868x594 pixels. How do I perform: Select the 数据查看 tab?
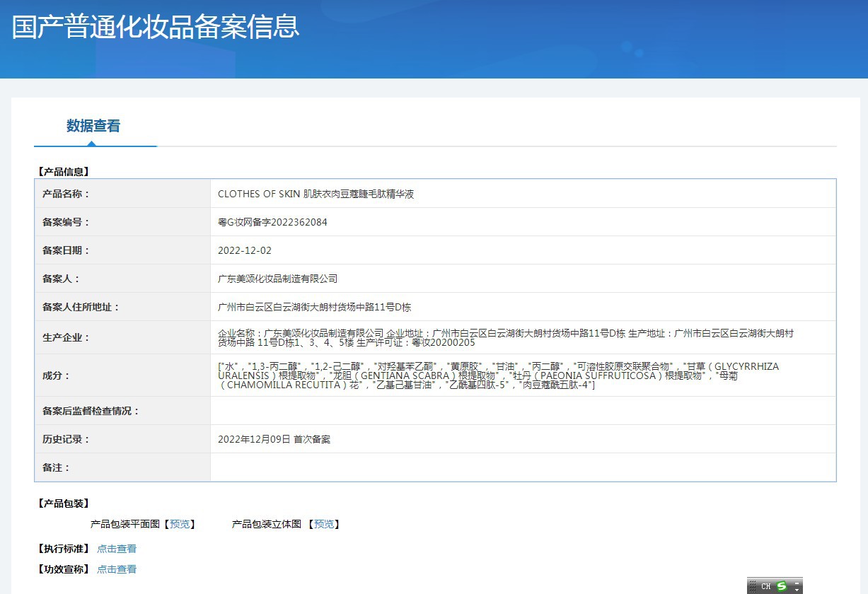[93, 126]
